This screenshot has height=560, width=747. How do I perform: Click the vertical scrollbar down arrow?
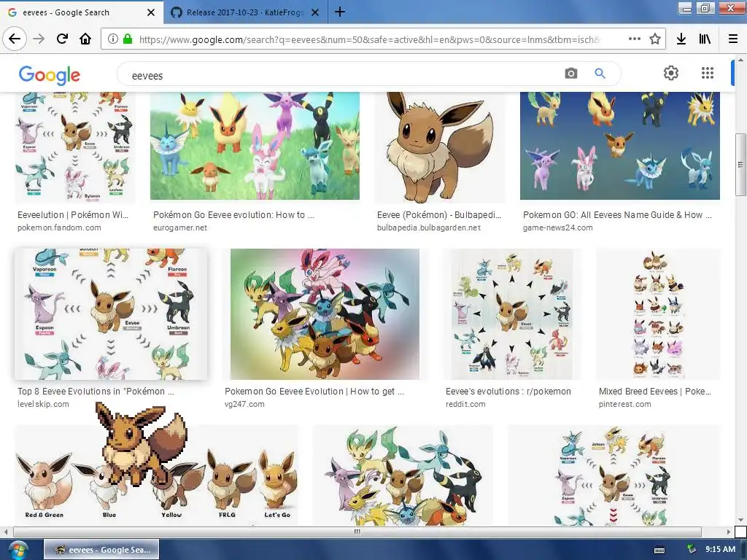pyautogui.click(x=740, y=519)
